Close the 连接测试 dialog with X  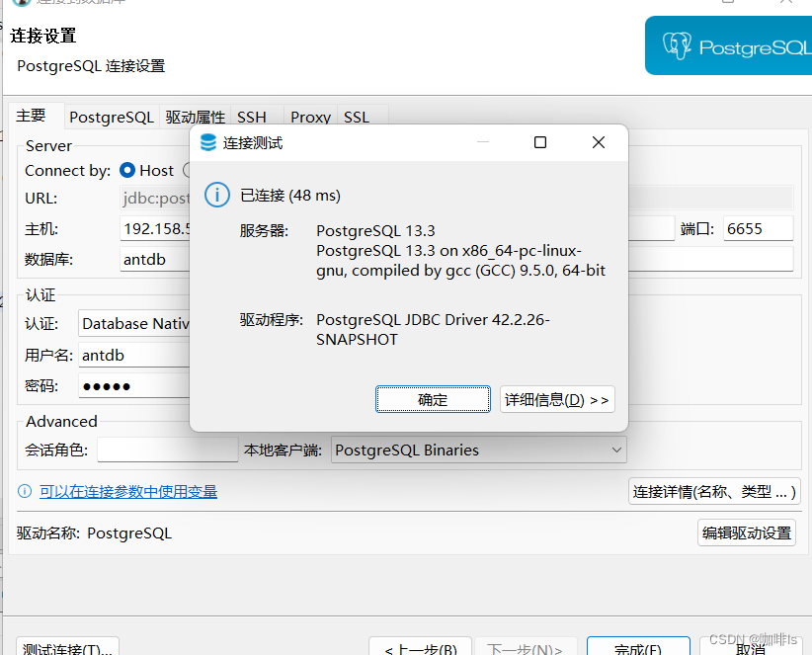click(598, 142)
